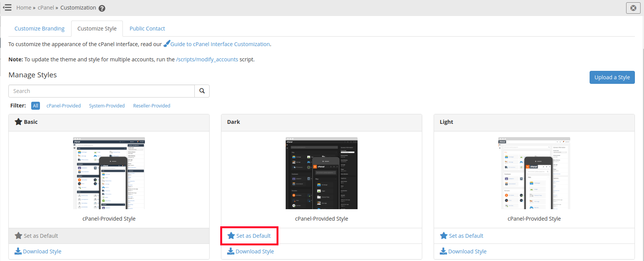Click the Light style title text
This screenshot has height=261, width=644.
(446, 122)
